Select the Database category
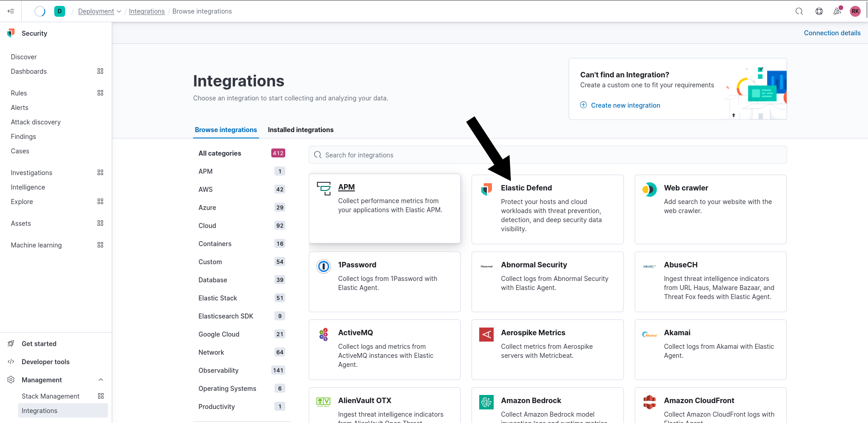The image size is (868, 423). click(242, 280)
